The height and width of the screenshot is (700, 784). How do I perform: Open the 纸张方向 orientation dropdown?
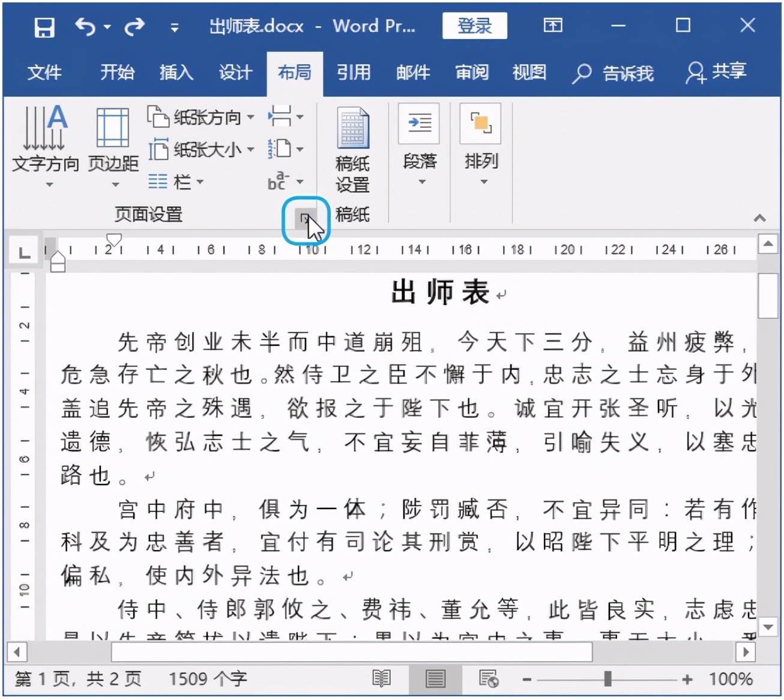click(x=200, y=117)
